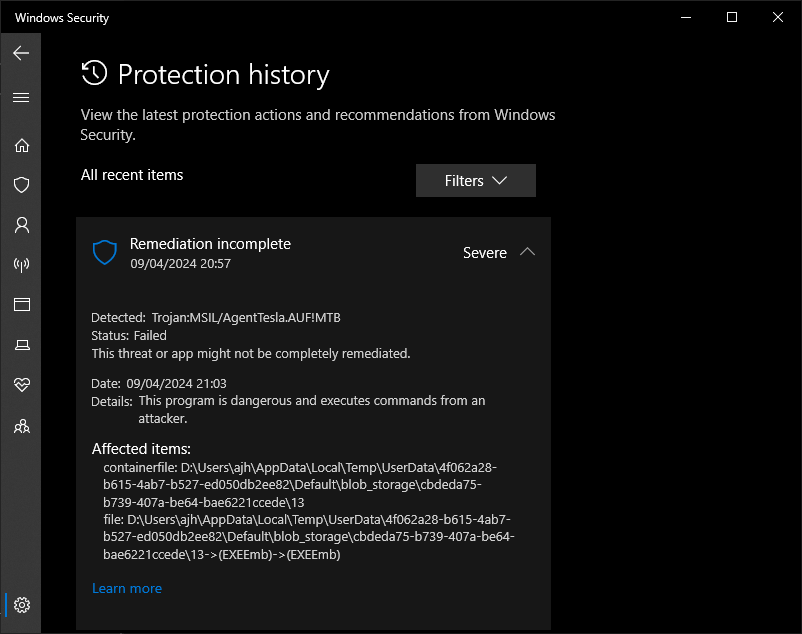Open Family options icon

click(x=21, y=425)
